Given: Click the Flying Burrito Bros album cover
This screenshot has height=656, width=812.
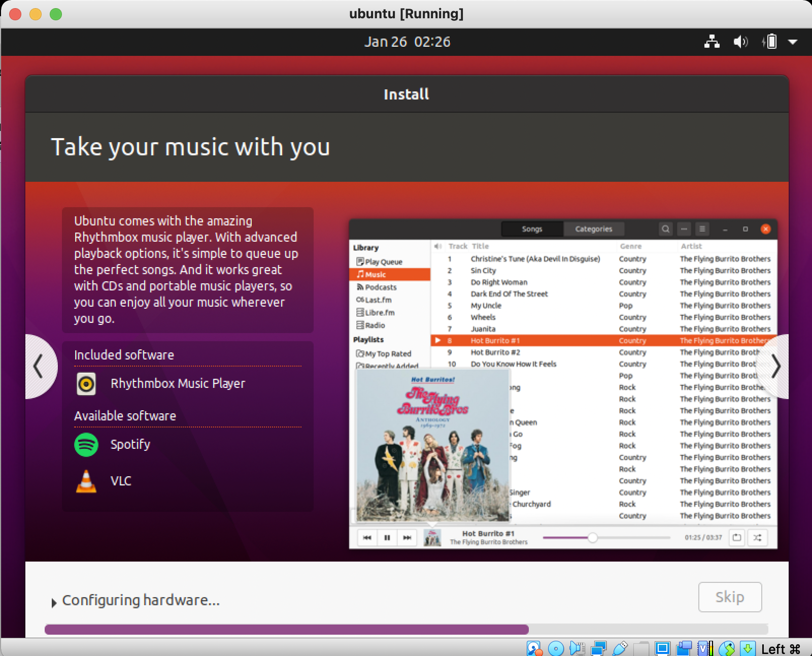Looking at the screenshot, I should click(x=432, y=445).
